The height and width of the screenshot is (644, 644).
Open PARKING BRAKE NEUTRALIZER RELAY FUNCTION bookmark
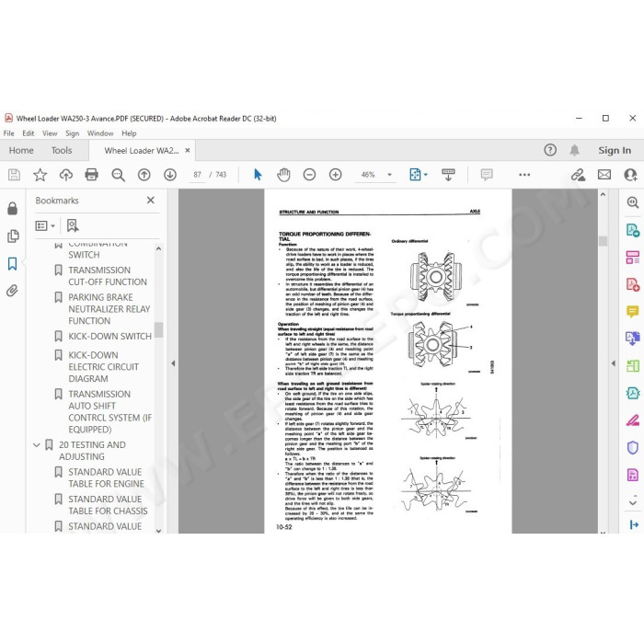pos(109,309)
